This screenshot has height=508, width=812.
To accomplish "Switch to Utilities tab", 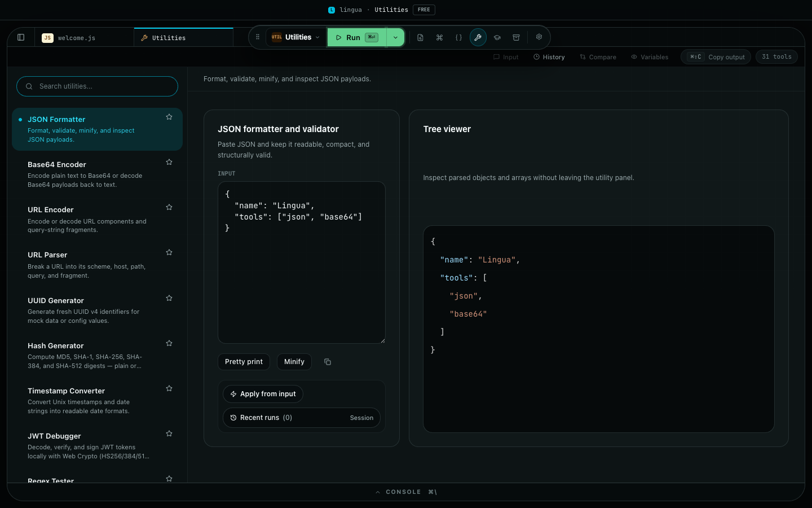I will click(x=184, y=38).
